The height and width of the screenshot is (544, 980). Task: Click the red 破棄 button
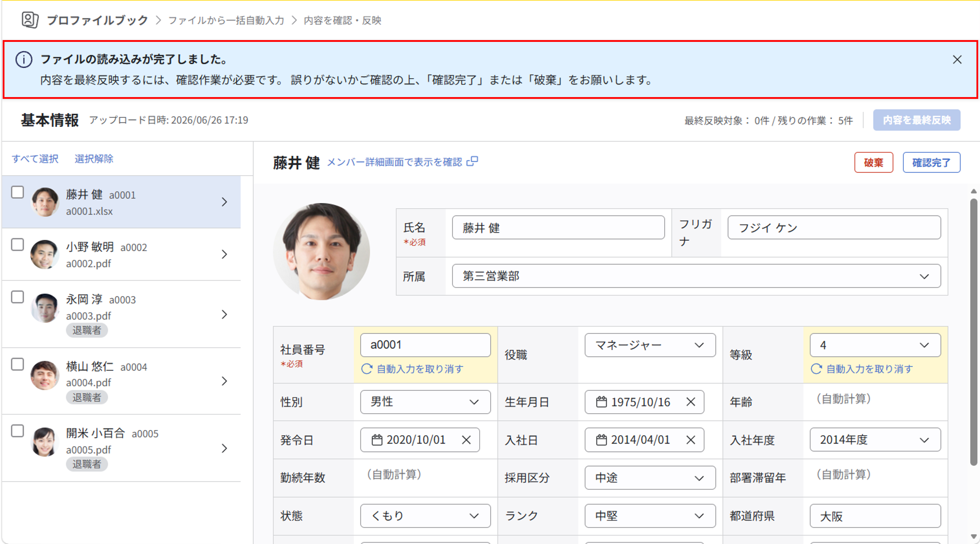click(x=874, y=162)
